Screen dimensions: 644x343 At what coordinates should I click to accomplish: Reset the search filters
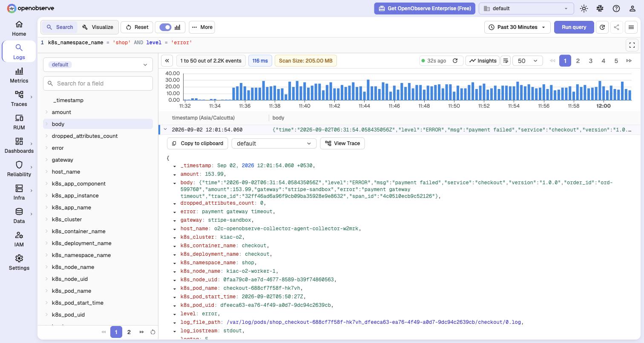tap(137, 27)
